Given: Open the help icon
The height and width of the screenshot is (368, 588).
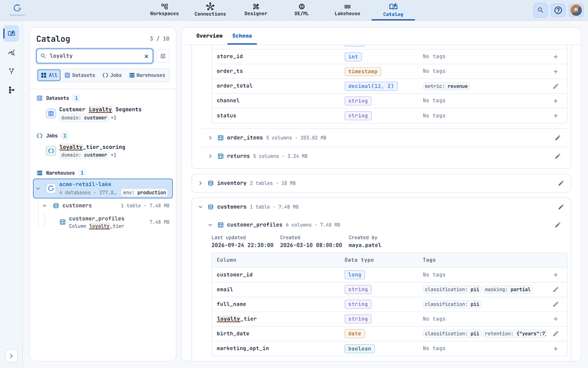Looking at the screenshot, I should pyautogui.click(x=558, y=10).
